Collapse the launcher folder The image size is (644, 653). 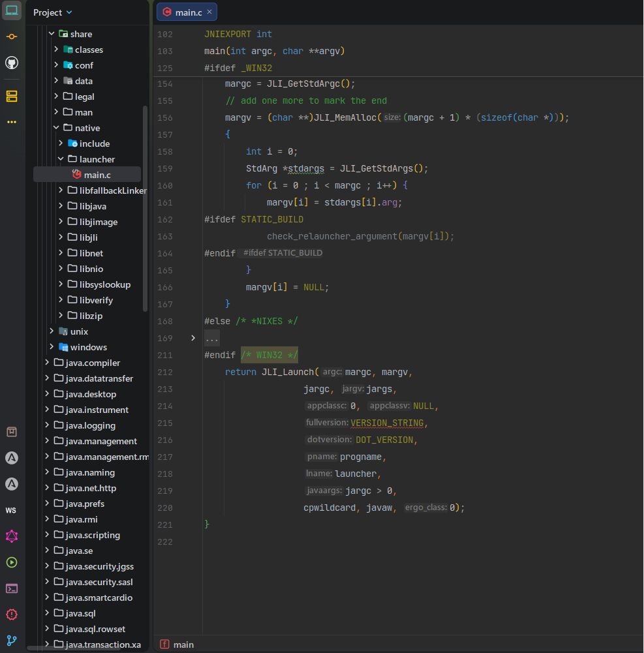[x=61, y=159]
